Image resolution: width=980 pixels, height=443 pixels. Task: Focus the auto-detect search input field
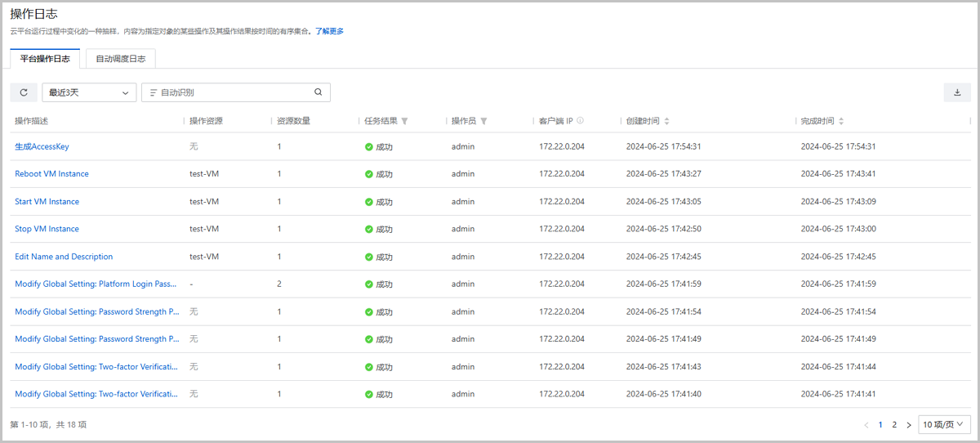233,92
